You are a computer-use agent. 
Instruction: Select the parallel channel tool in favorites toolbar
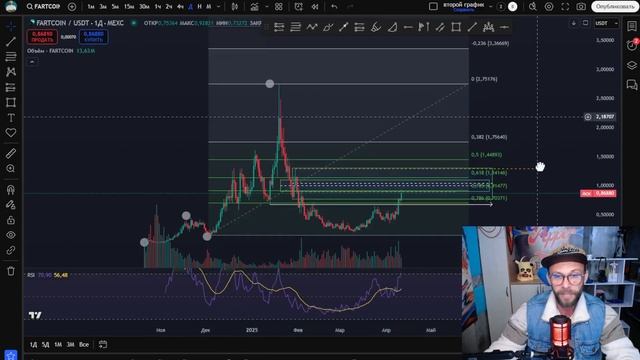point(440,27)
